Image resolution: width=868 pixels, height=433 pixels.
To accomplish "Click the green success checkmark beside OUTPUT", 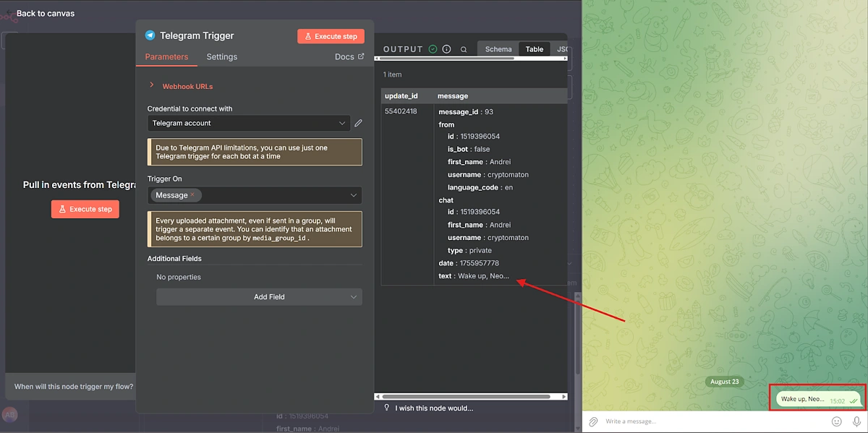I will pos(433,49).
